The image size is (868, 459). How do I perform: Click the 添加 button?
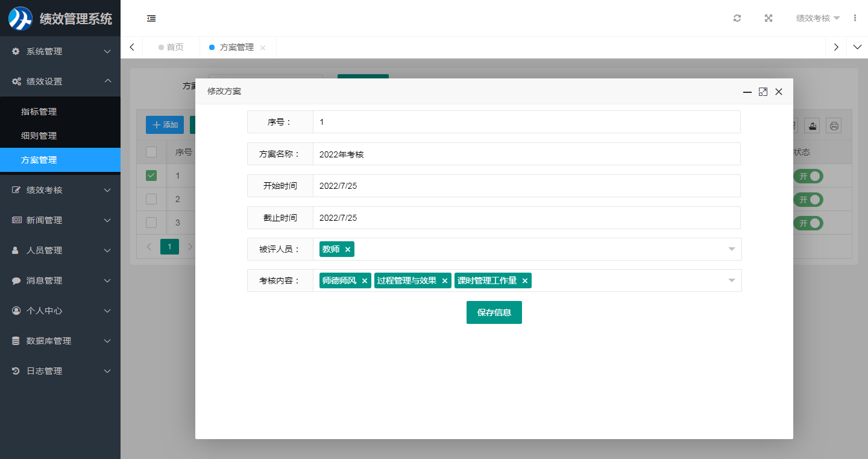tap(165, 125)
